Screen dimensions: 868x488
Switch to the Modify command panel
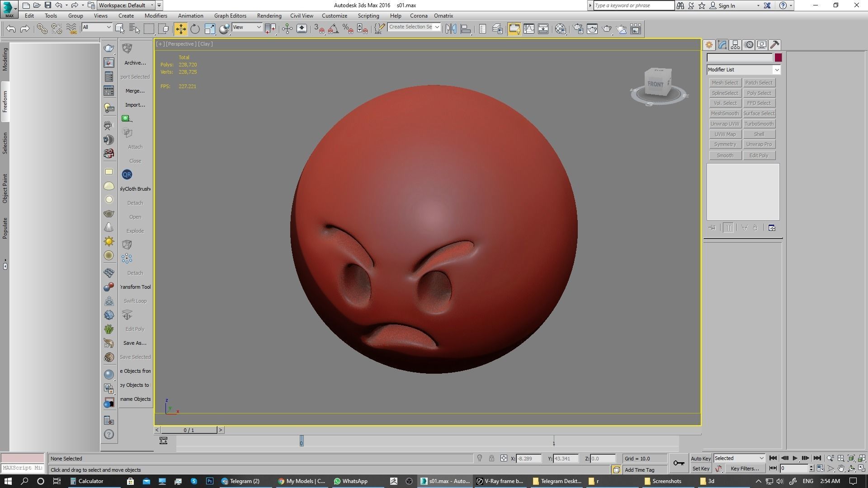coord(722,45)
